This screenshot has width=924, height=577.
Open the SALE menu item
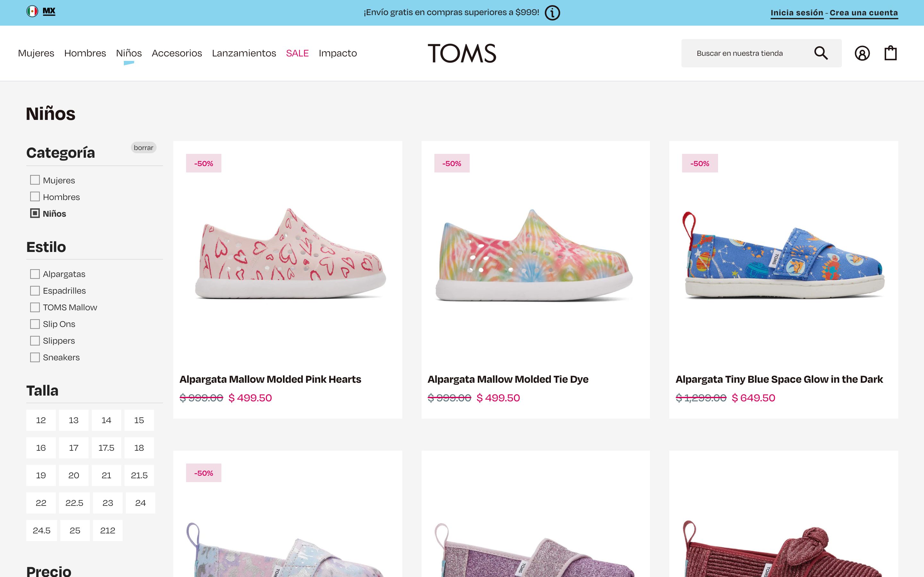coord(297,53)
